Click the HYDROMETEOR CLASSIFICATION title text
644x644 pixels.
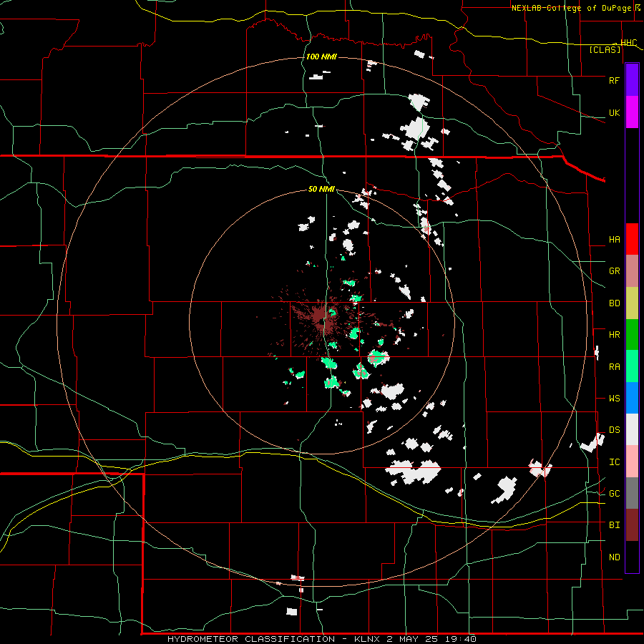pyautogui.click(x=251, y=639)
